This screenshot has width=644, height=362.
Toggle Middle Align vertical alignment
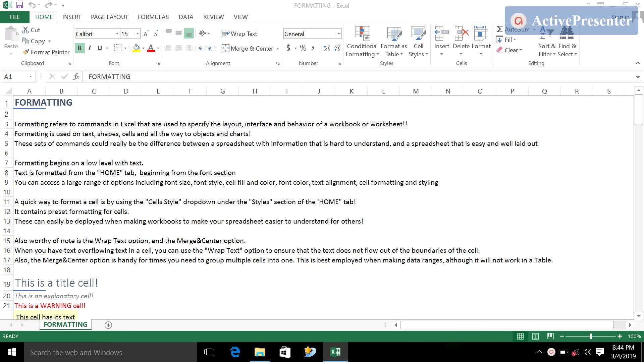[179, 33]
